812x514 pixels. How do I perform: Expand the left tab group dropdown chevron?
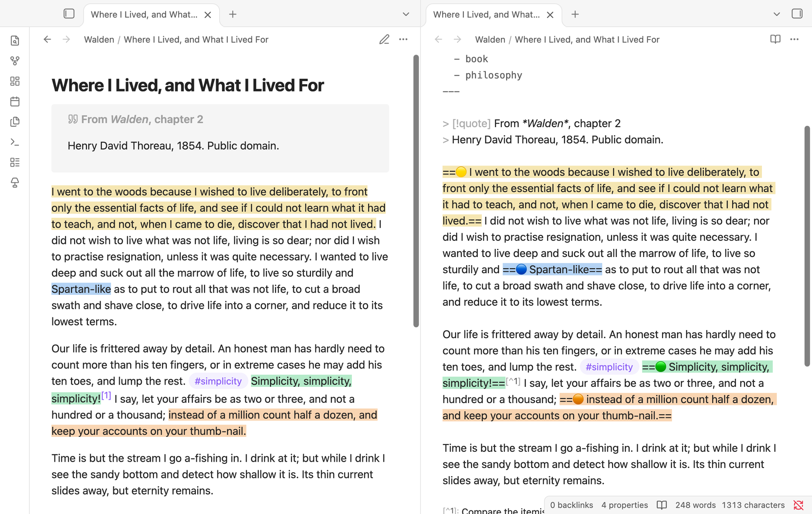click(406, 14)
